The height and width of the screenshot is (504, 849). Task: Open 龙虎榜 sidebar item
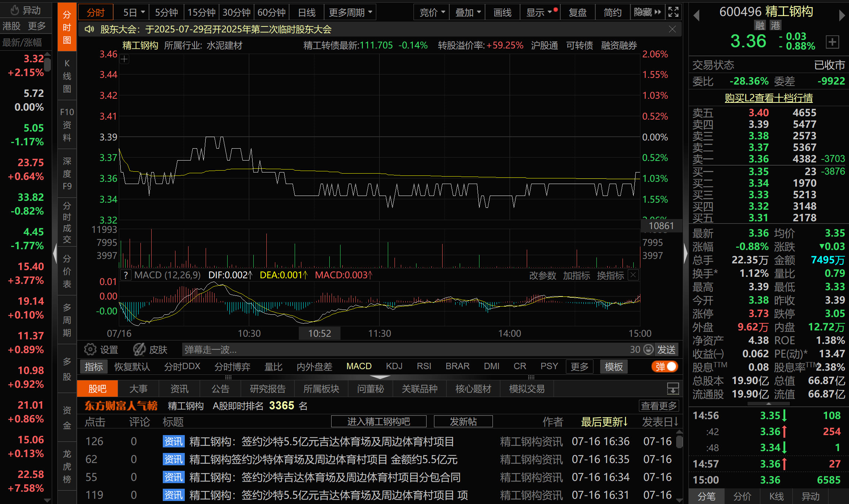pos(67,466)
